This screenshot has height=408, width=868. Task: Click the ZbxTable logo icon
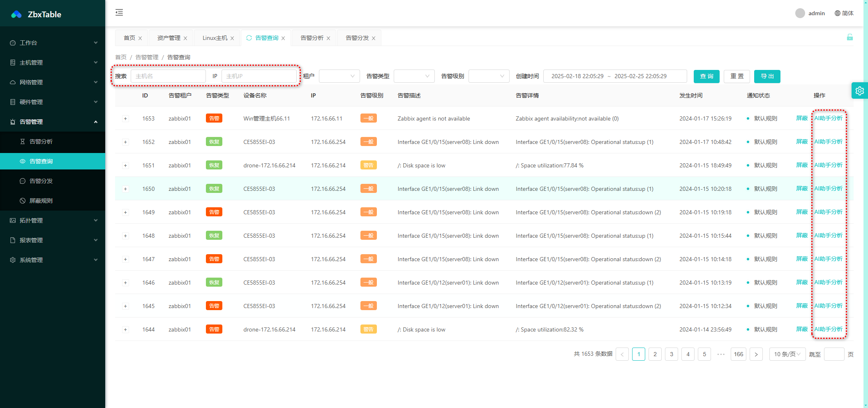16,14
